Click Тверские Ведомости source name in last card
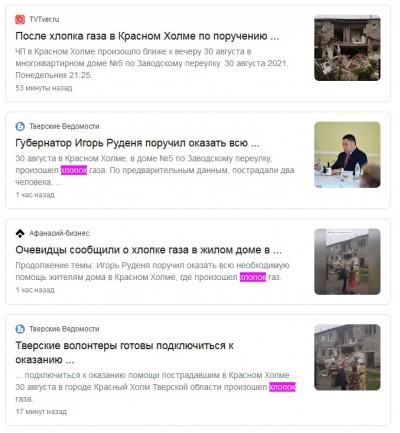Viewport: 400px width, 433px height. coord(64,329)
